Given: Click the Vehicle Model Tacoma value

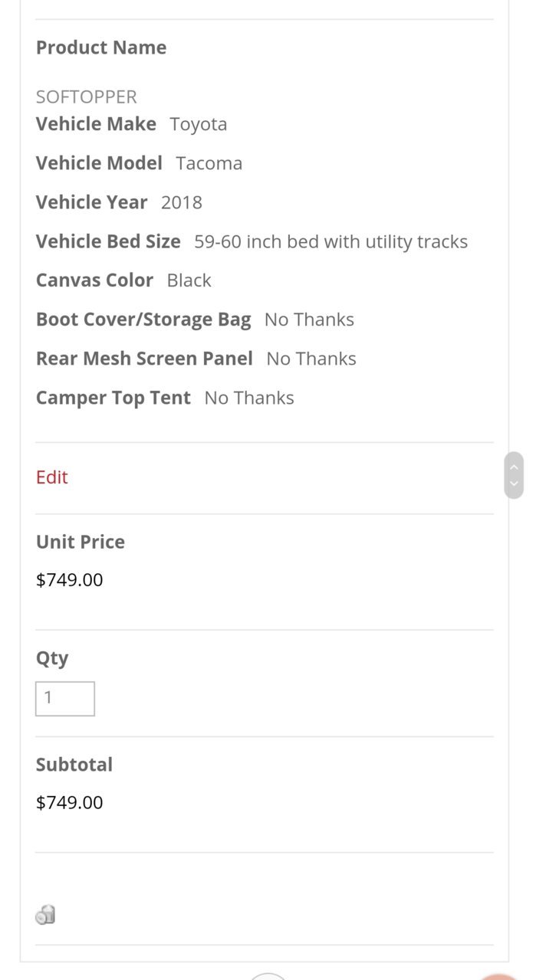Looking at the screenshot, I should point(209,163).
